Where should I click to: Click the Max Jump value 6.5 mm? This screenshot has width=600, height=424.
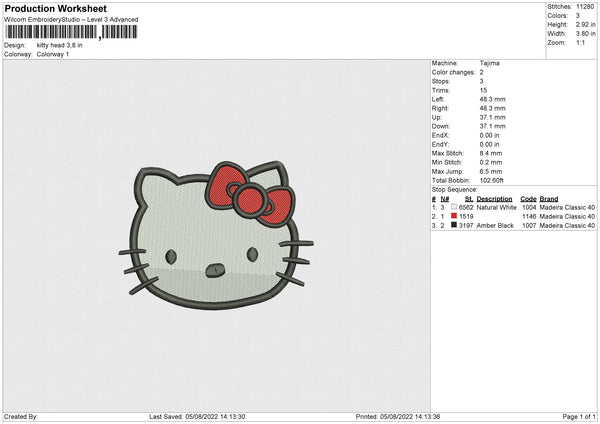pos(491,171)
